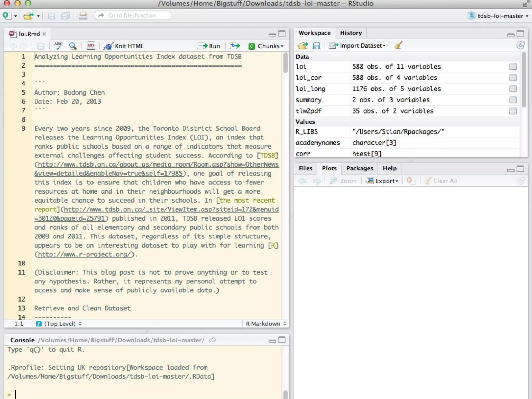
Task: Click the load workspace folder icon
Action: pos(303,46)
